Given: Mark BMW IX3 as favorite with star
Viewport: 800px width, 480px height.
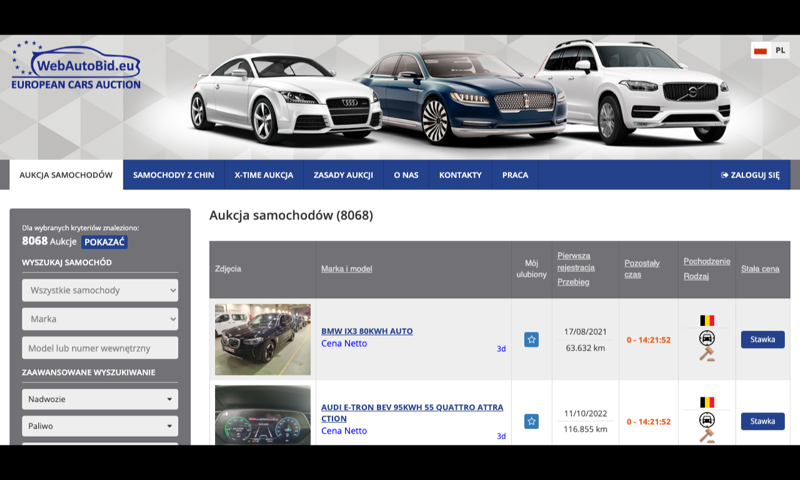Looking at the screenshot, I should click(531, 340).
